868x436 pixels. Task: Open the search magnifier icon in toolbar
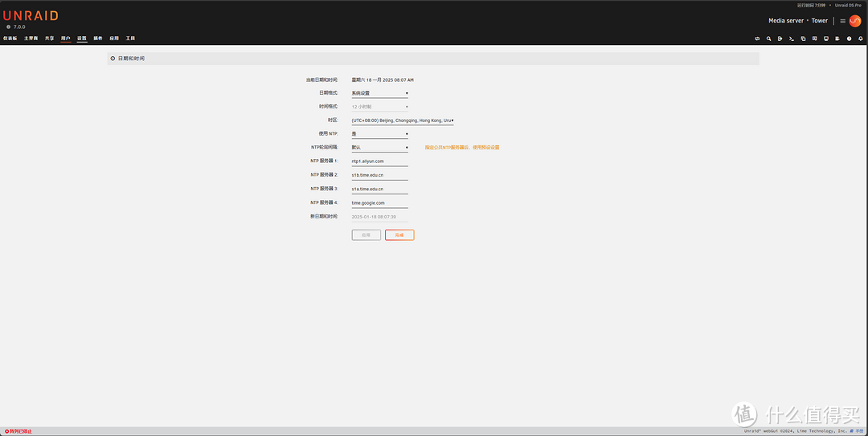coord(768,39)
